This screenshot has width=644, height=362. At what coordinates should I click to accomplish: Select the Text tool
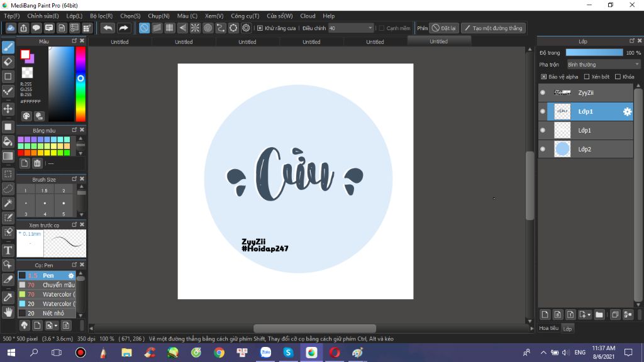8,250
